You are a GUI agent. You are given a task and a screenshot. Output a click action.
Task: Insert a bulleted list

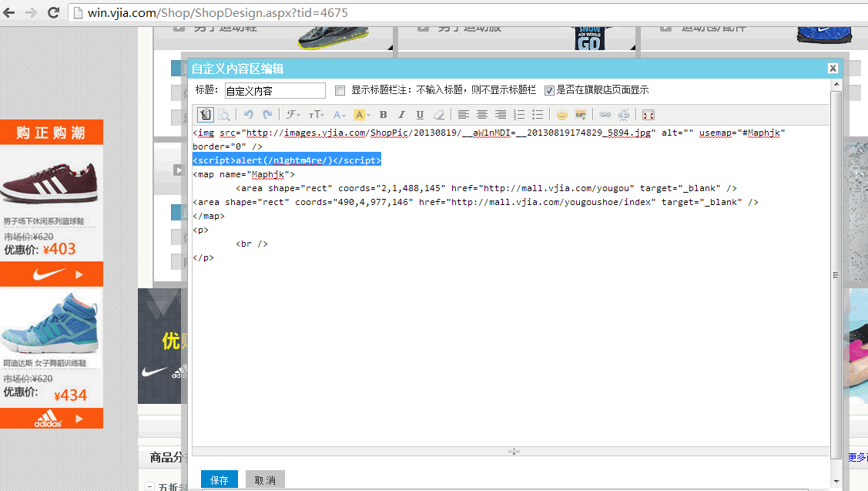click(538, 115)
